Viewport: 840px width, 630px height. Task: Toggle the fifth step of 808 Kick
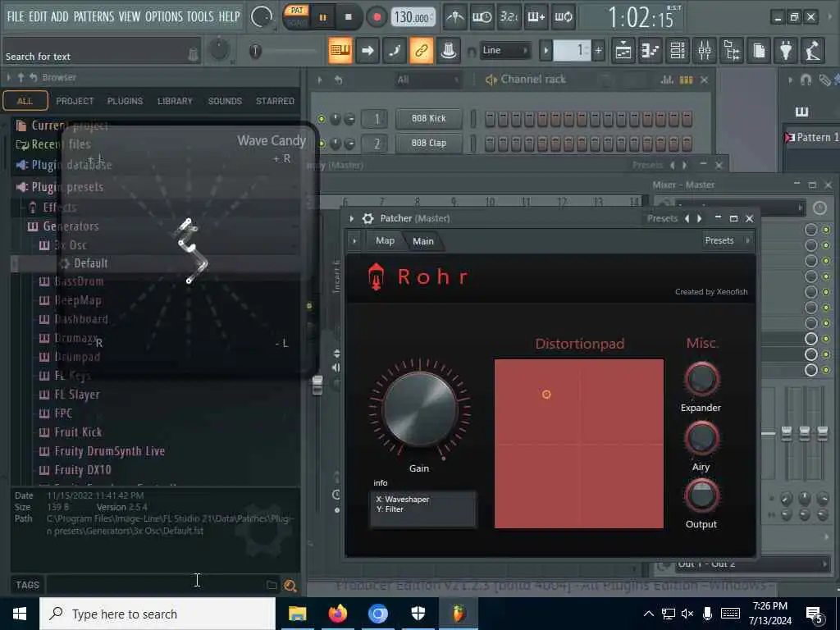coord(542,119)
